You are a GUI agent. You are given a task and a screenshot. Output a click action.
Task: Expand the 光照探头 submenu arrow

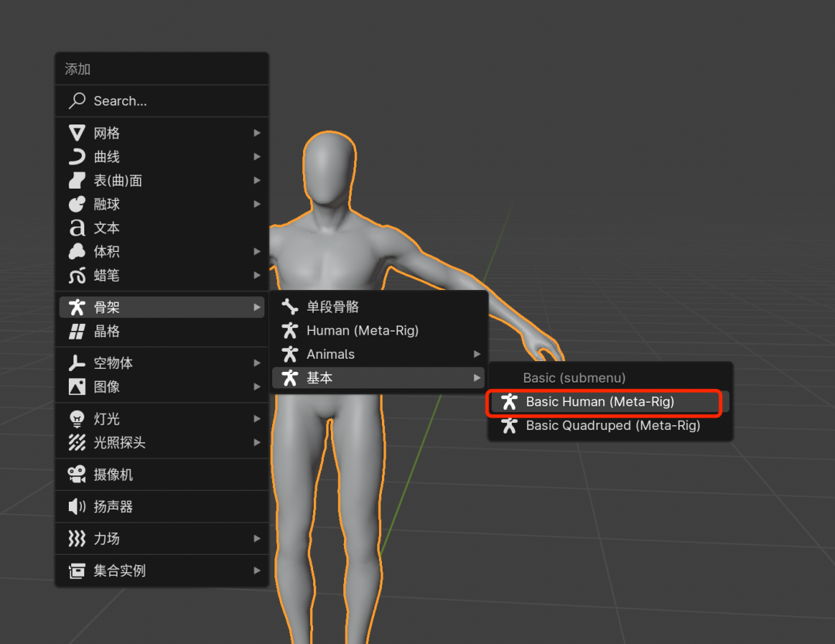(x=257, y=443)
